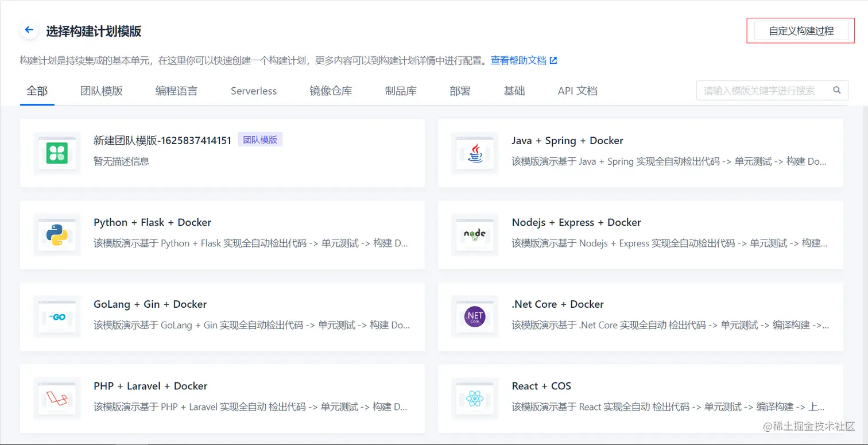
Task: Click the .NET Core template icon
Action: click(475, 316)
